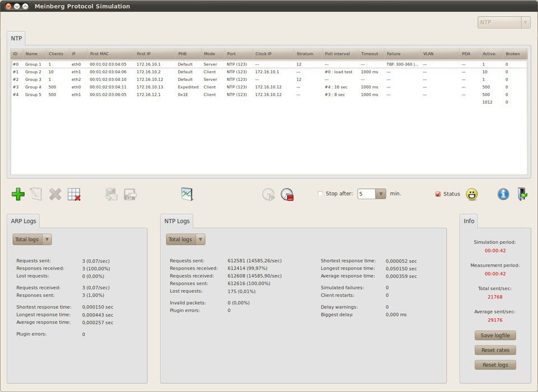Enable the Stop after checkbox

(x=321, y=194)
